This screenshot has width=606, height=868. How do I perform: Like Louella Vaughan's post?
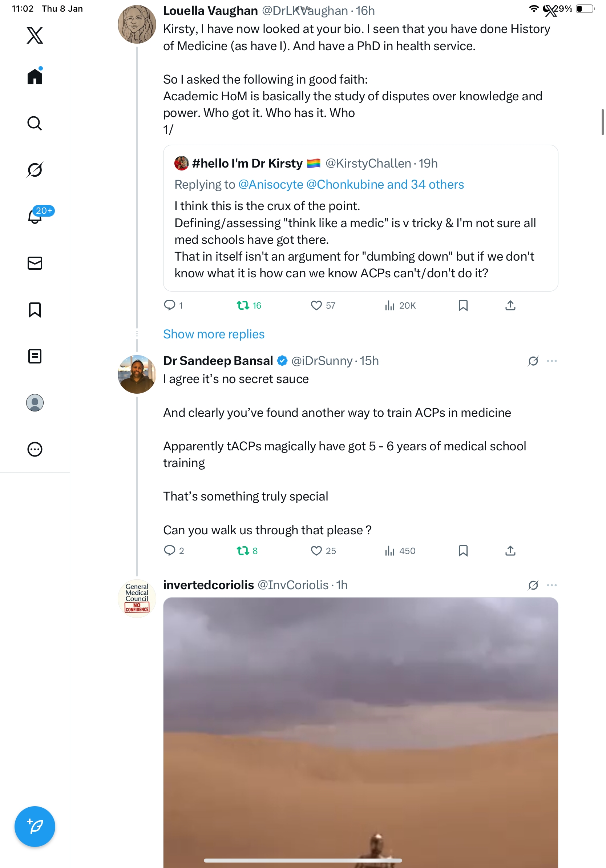316,305
